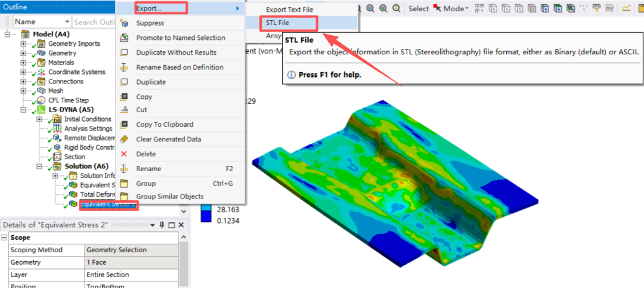This screenshot has height=288, width=644.
Task: Click the 0.1234 legend minimum value
Action: point(228,221)
